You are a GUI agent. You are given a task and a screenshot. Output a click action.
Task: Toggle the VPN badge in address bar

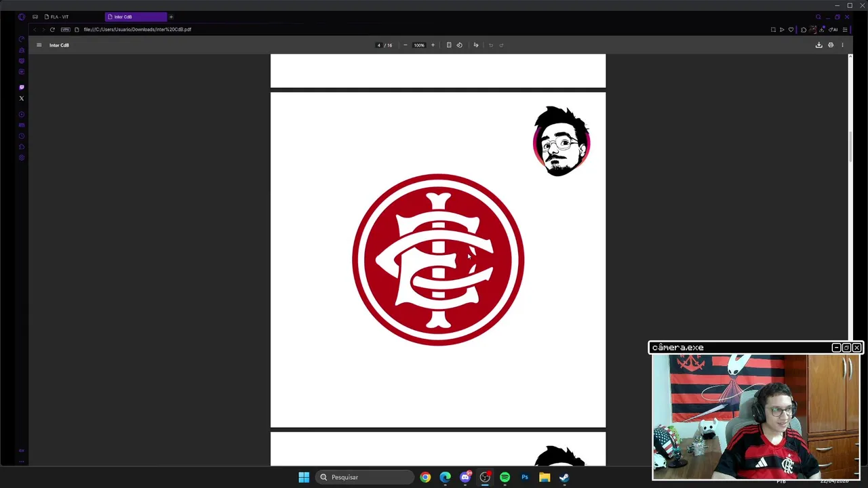tap(65, 30)
